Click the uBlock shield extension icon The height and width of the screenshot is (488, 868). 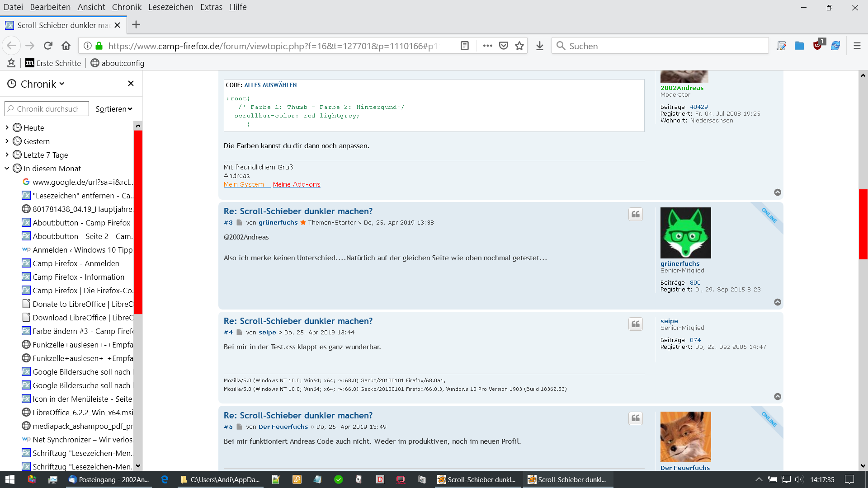pyautogui.click(x=817, y=46)
